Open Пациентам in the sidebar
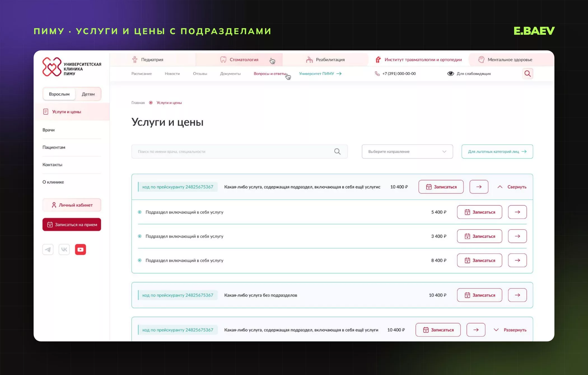The width and height of the screenshot is (588, 375). coord(54,147)
